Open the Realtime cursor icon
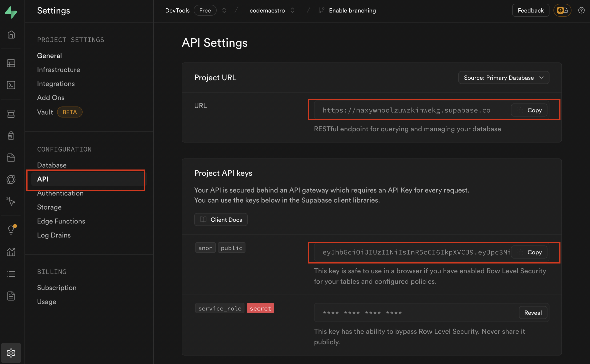590x364 pixels. coord(11,201)
